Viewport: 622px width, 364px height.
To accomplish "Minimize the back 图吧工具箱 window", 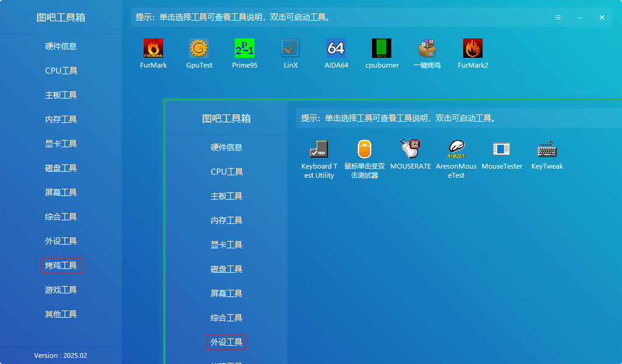I will [x=579, y=18].
